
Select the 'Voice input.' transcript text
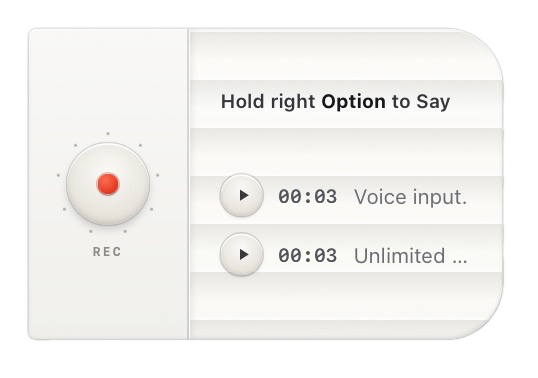pyautogui.click(x=410, y=198)
